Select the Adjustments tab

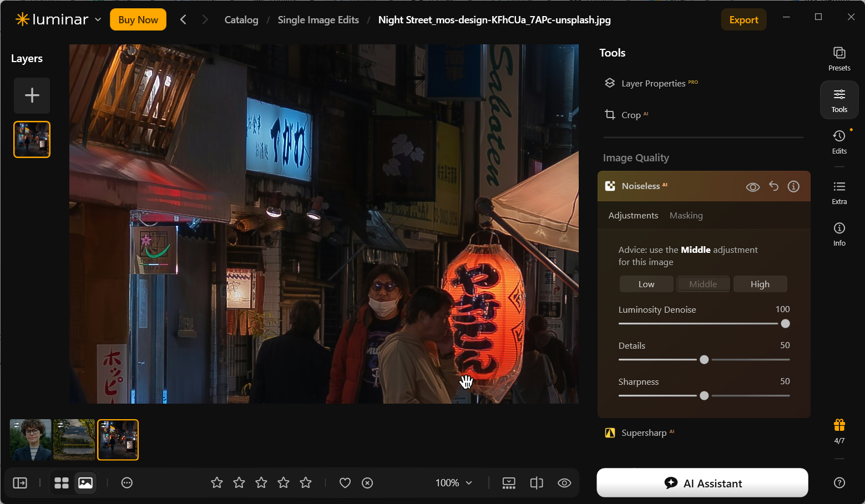(x=633, y=215)
